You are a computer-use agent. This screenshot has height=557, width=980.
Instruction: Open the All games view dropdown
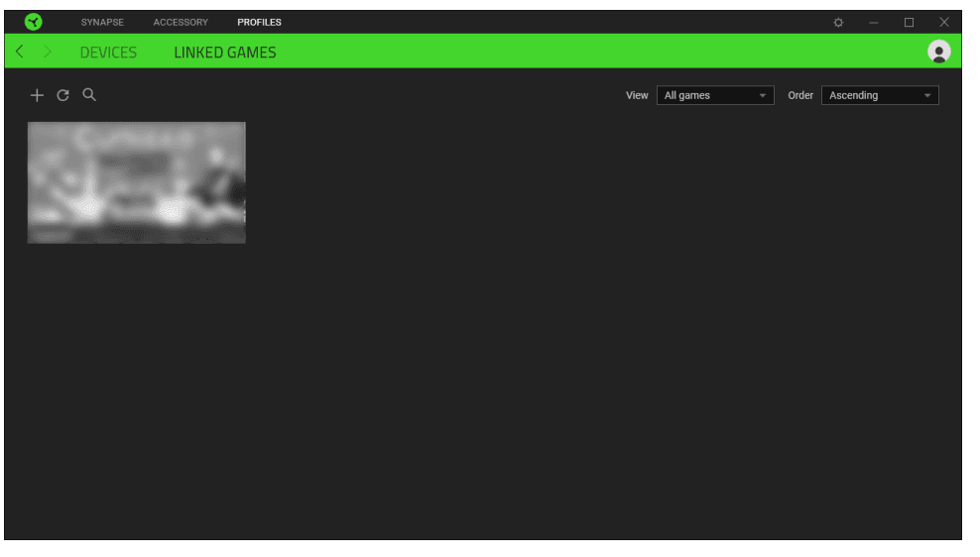[x=714, y=95]
